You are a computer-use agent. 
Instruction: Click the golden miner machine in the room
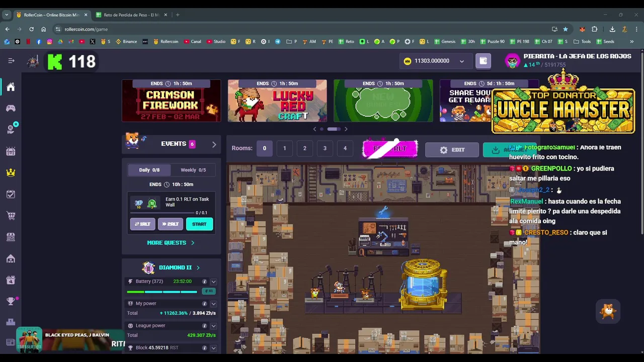(423, 284)
